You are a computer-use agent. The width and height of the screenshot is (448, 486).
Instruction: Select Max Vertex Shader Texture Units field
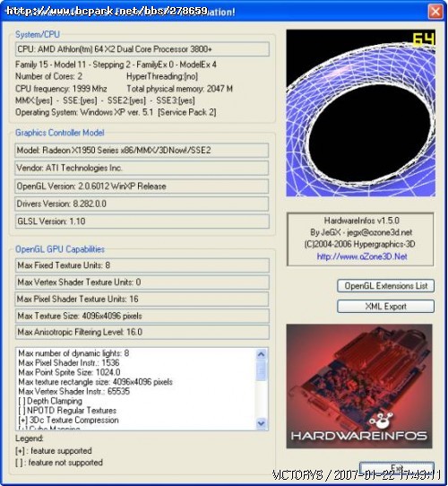point(142,282)
